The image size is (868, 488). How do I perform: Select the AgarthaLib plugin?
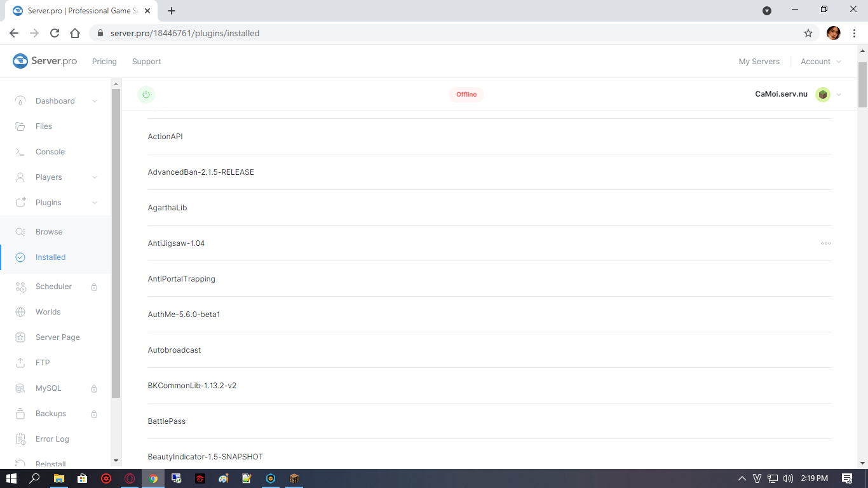pos(489,208)
